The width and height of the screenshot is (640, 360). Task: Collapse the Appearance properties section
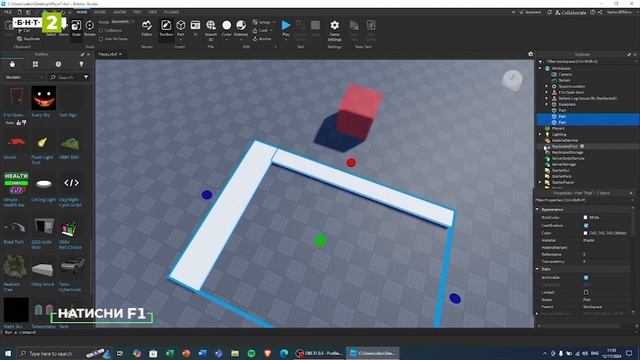click(538, 209)
